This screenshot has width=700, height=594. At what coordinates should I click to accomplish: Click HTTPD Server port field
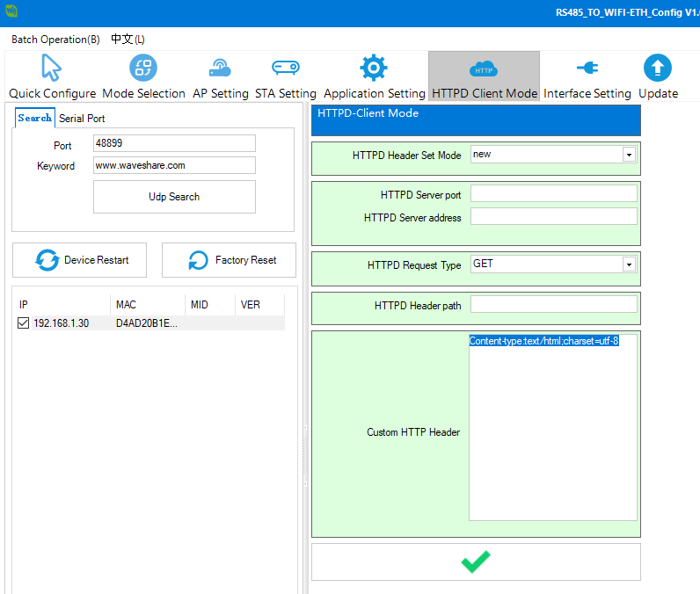click(x=553, y=194)
